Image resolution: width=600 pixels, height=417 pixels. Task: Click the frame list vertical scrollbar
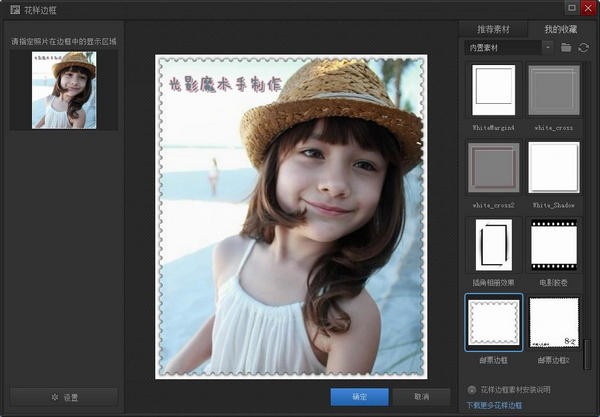(587, 354)
